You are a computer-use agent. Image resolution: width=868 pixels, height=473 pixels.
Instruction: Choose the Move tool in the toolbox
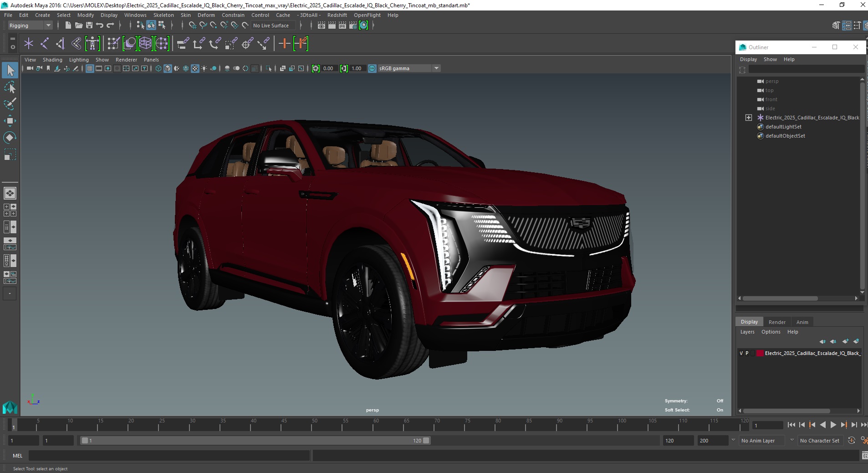(x=10, y=120)
